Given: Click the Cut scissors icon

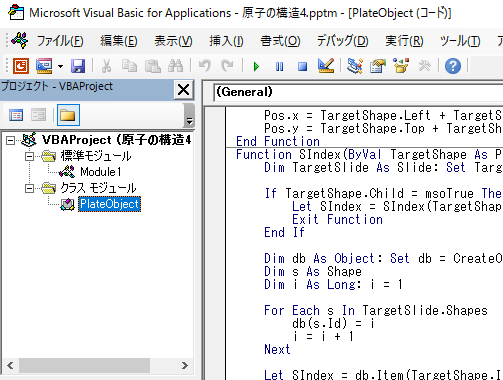Looking at the screenshot, I should (x=106, y=66).
